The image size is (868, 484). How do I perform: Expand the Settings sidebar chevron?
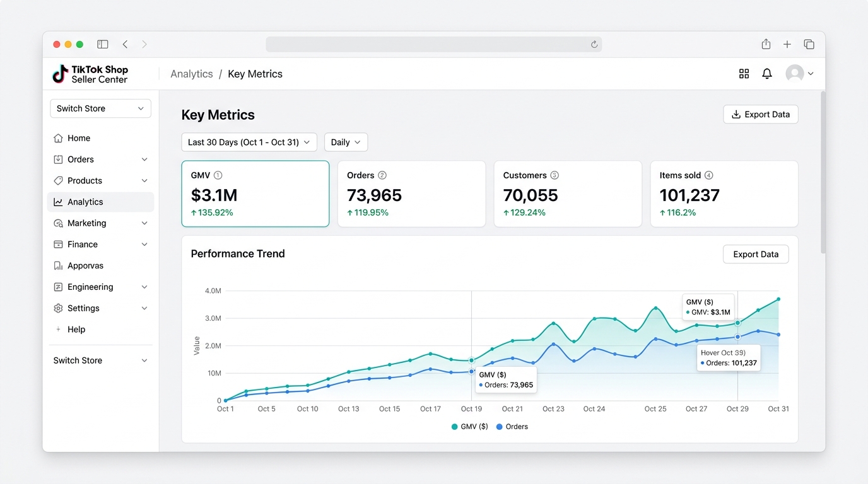click(144, 308)
